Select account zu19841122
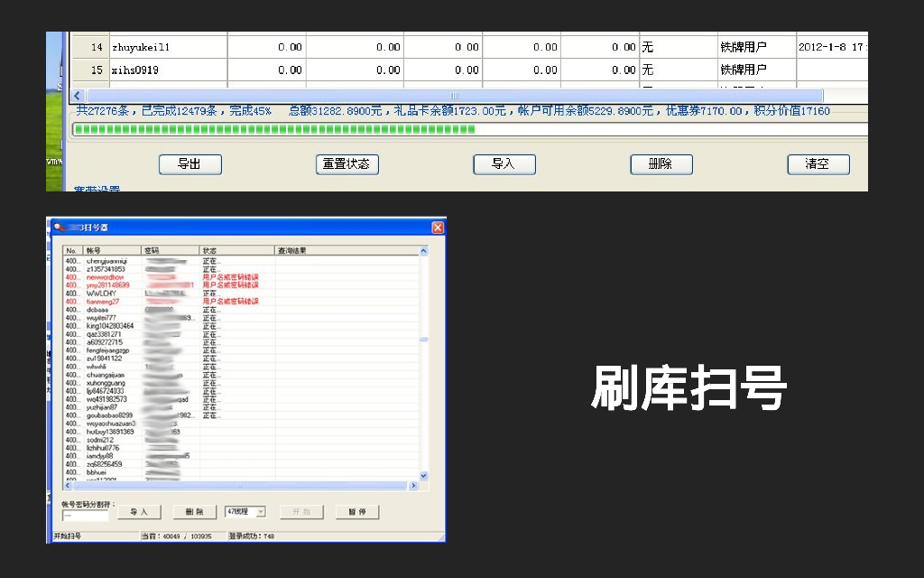Screen dimensions: 924x578 click(x=105, y=359)
